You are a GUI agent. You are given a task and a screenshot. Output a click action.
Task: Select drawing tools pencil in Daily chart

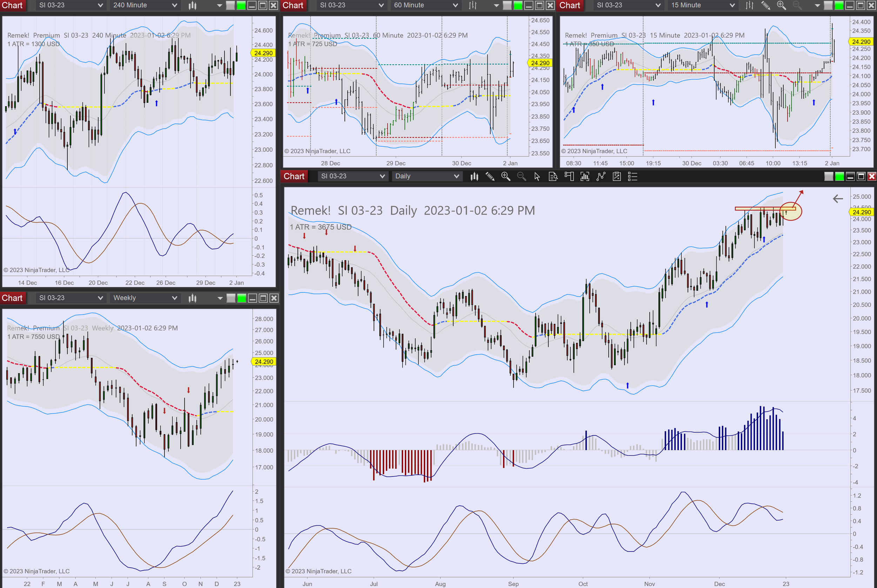coord(490,176)
